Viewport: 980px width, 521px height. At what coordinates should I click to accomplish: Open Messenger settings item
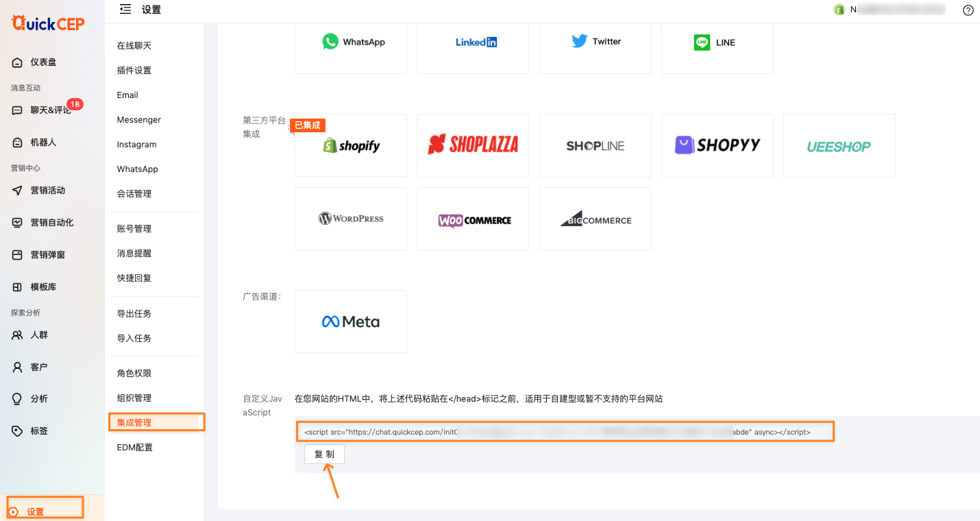click(139, 120)
